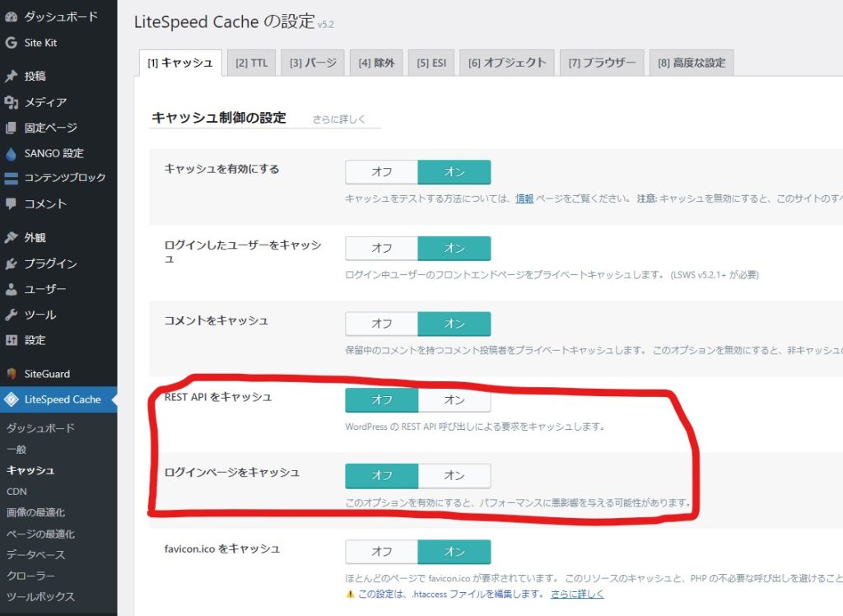
Task: Turn off the Enable Cache toggle
Action: click(x=381, y=172)
